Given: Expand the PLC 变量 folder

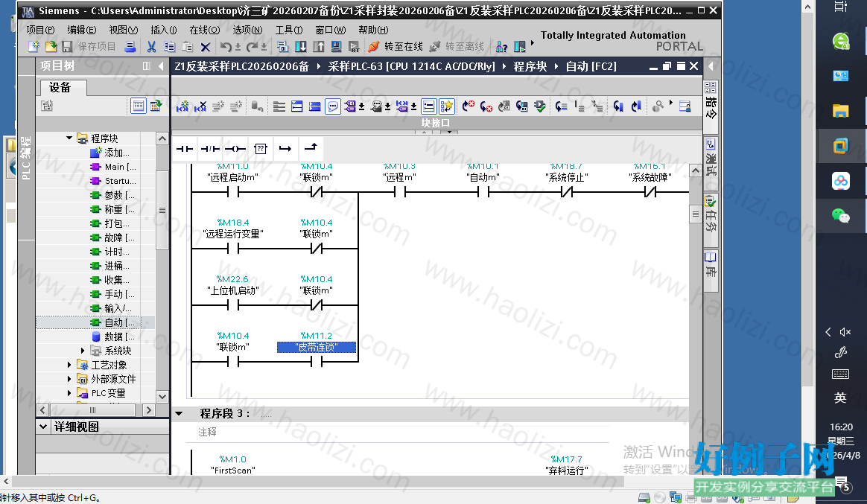Looking at the screenshot, I should pyautogui.click(x=69, y=393).
